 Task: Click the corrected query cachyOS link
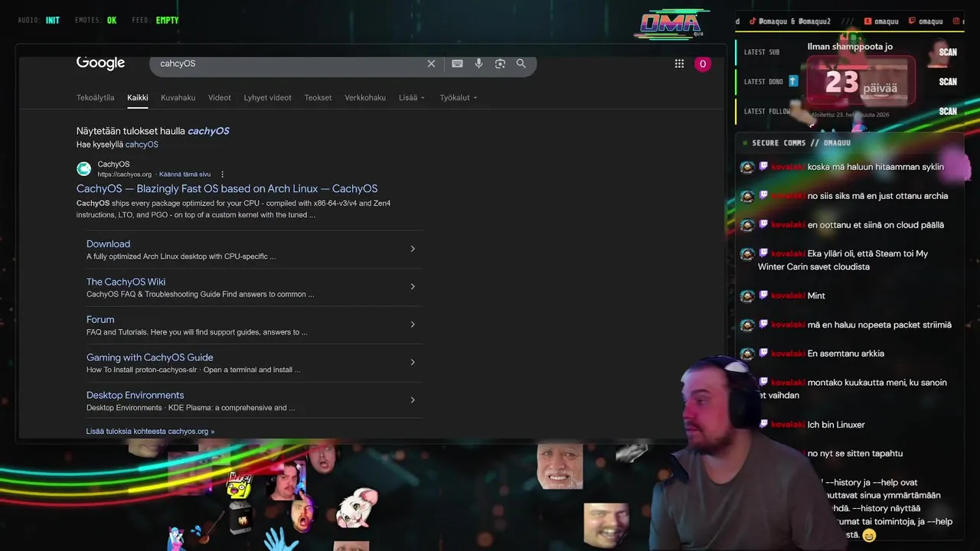[208, 131]
